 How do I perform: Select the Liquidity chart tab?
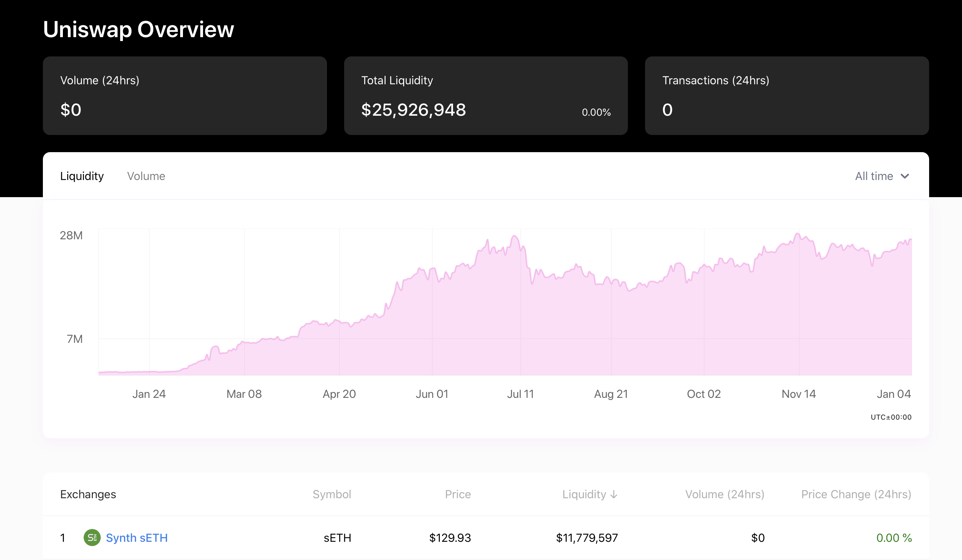pos(82,176)
